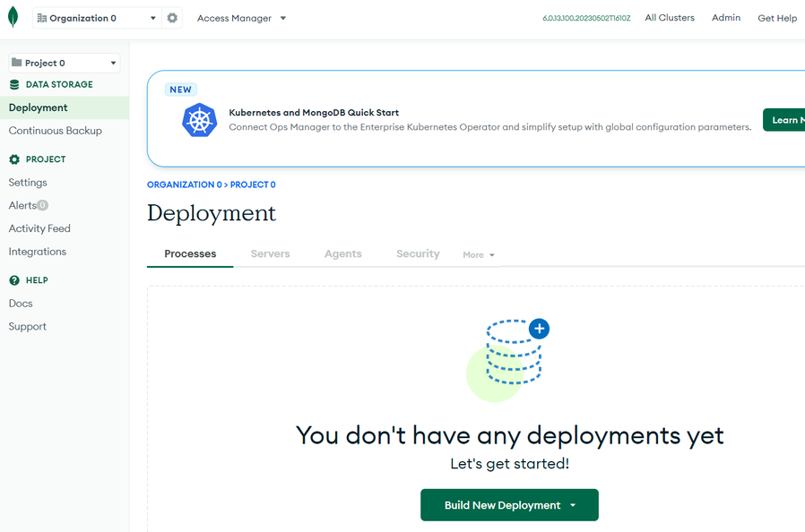Screen dimensions: 805x532
Task: Click the PROJECT section header
Action: tap(46, 159)
